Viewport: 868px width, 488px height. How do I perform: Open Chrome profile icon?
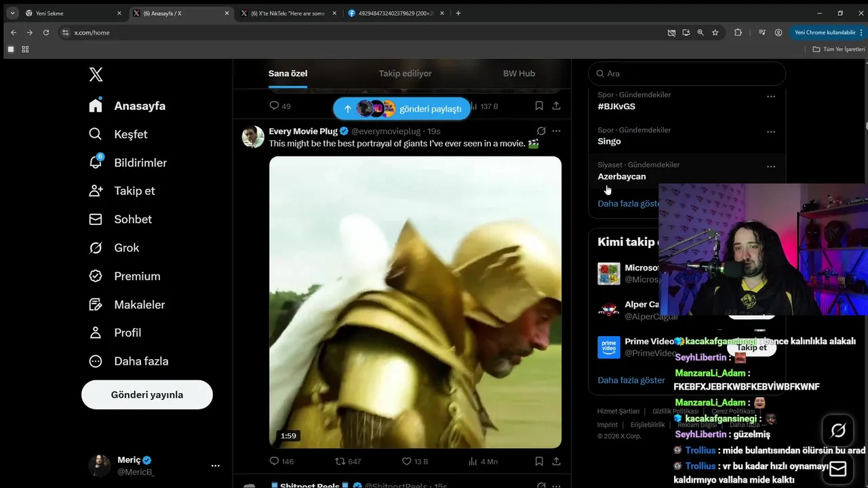point(778,33)
